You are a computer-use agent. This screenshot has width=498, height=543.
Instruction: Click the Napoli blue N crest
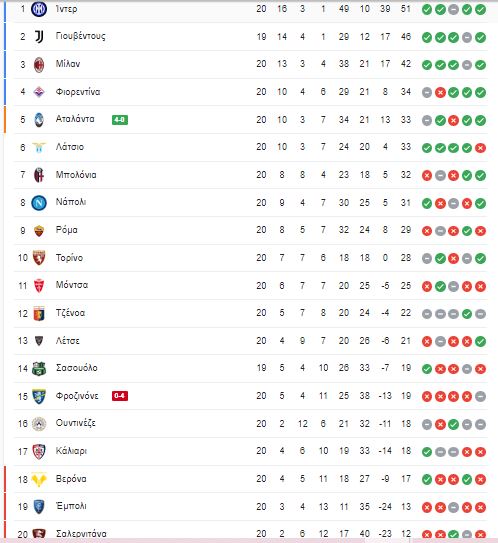click(x=39, y=203)
